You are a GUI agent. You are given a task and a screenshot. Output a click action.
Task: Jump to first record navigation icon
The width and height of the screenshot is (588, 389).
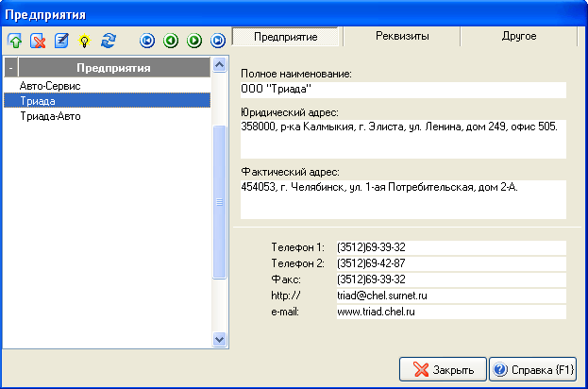147,41
